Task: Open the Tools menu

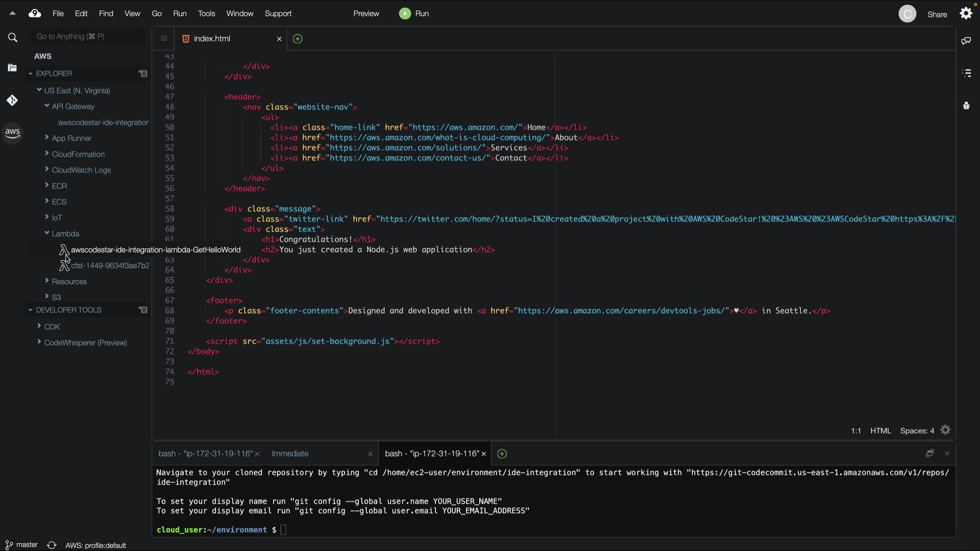Action: click(x=206, y=14)
